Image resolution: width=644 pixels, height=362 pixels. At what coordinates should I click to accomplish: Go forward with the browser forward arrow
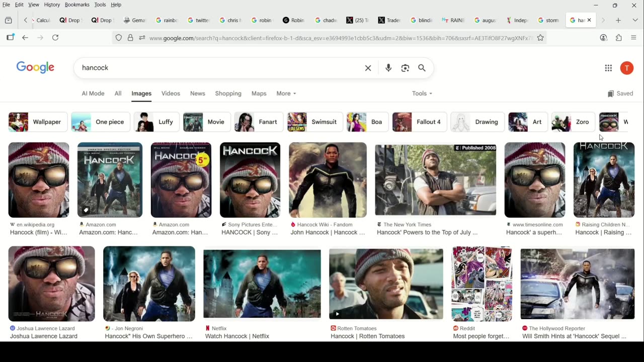tap(40, 38)
